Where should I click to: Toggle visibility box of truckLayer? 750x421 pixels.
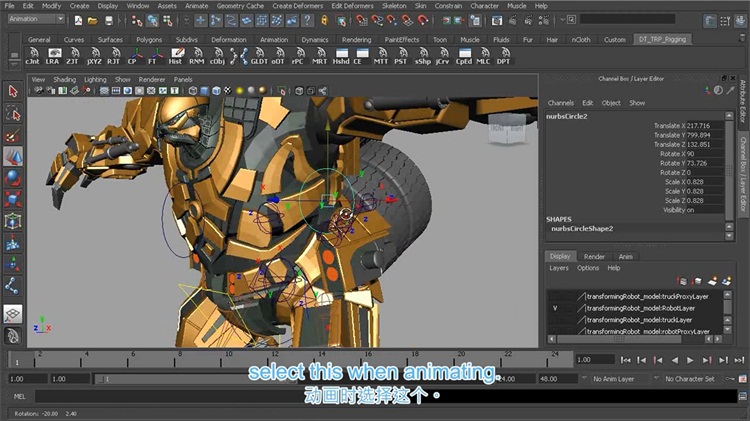point(555,320)
